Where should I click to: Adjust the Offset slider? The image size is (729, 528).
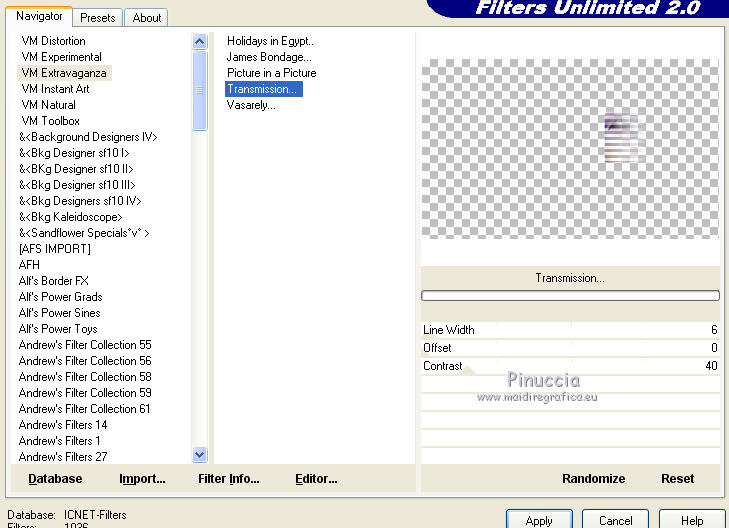click(x=570, y=348)
